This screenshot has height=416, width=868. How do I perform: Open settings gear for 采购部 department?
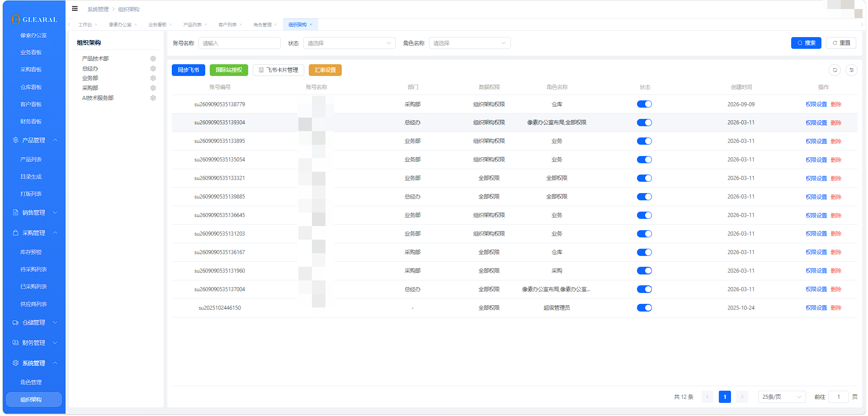click(153, 88)
